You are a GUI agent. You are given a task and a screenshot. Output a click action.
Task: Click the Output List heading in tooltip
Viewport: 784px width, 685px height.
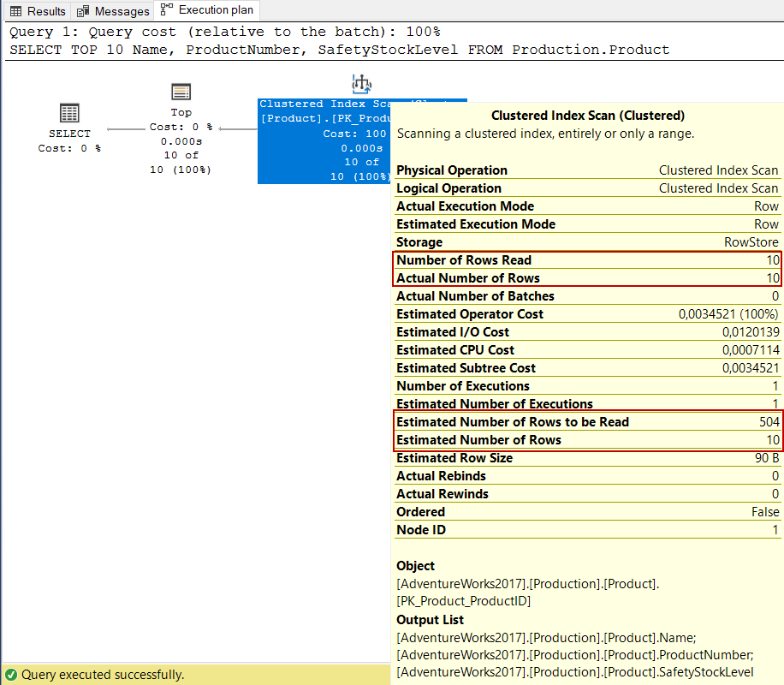431,620
